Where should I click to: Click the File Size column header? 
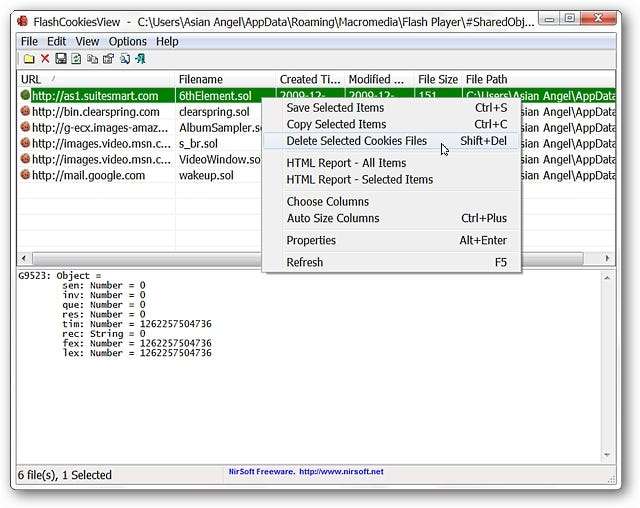[437, 79]
